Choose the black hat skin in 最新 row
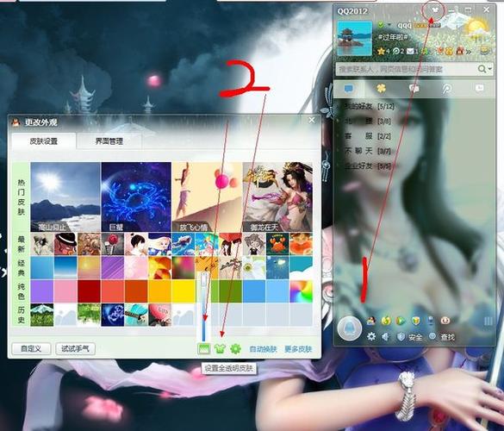Screen dimensions: 504x431 point(65,244)
